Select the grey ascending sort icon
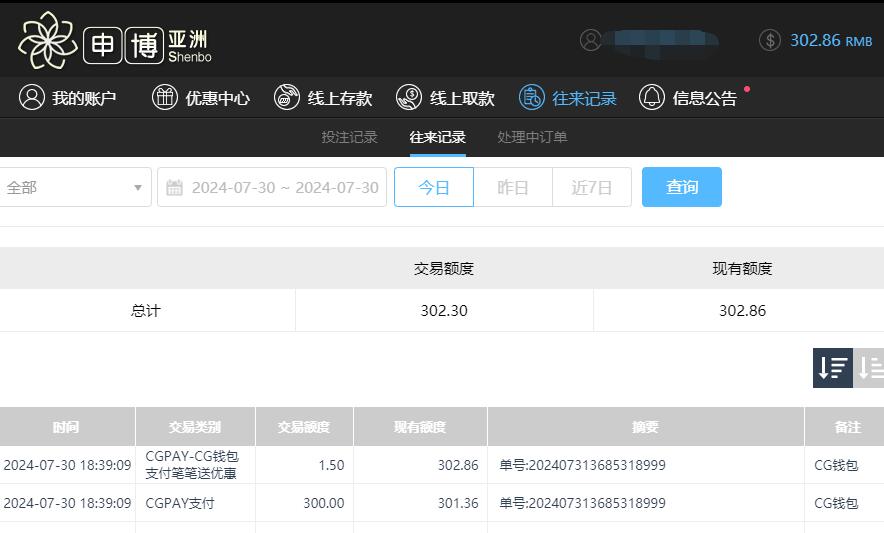This screenshot has height=533, width=884. 868,368
